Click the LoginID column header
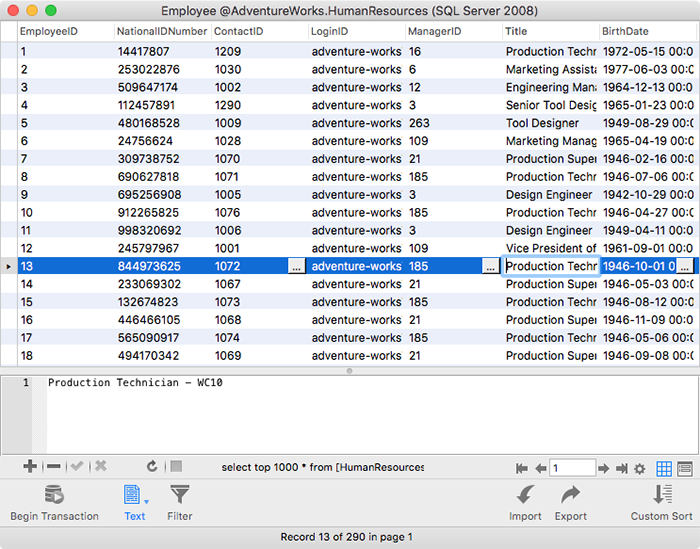Image resolution: width=700 pixels, height=549 pixels. coord(357,31)
